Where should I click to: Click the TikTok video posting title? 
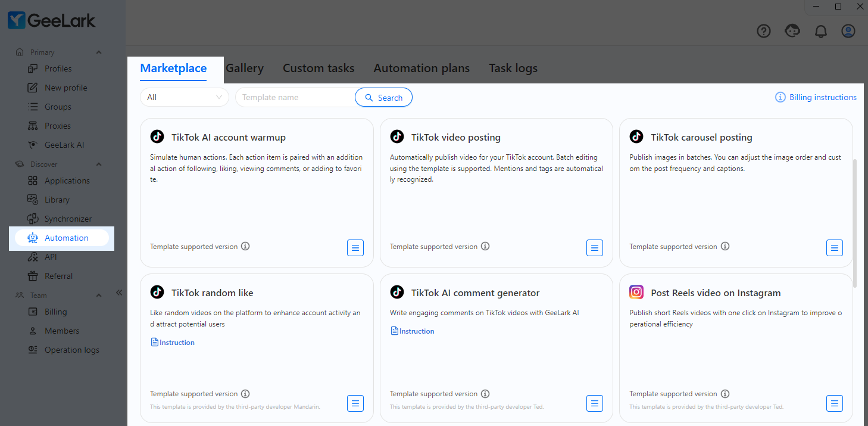[x=456, y=137]
